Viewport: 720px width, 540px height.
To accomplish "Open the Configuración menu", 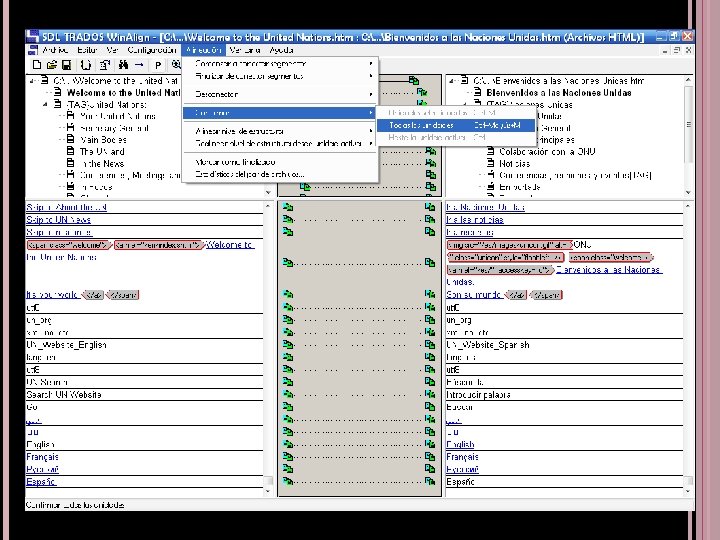I will tap(152, 50).
